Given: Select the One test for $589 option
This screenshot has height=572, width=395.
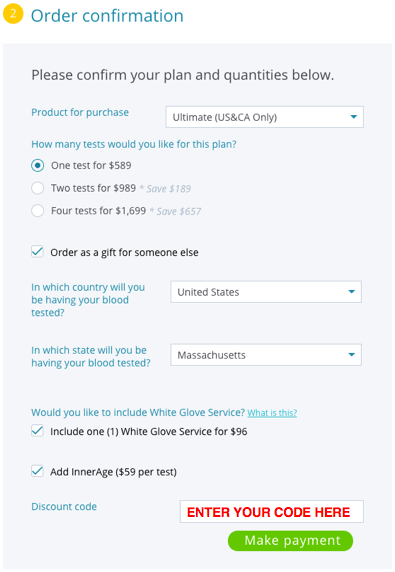Looking at the screenshot, I should click(38, 166).
